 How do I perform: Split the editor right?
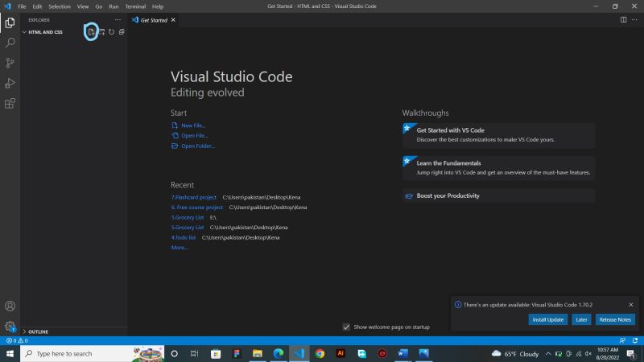pos(623,19)
